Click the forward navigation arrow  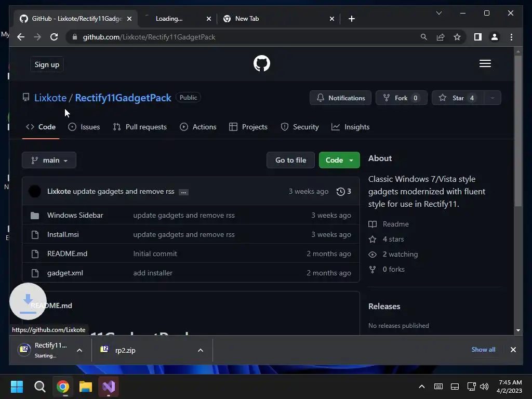37,37
